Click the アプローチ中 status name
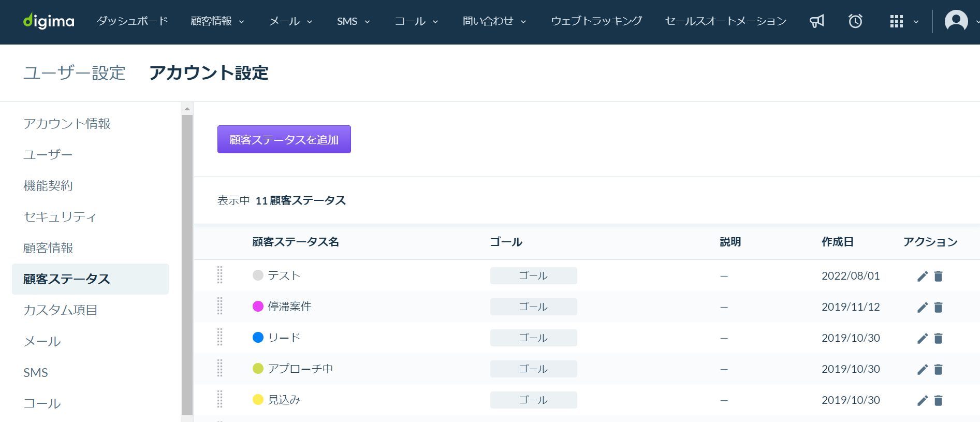This screenshot has width=980, height=422. click(300, 369)
